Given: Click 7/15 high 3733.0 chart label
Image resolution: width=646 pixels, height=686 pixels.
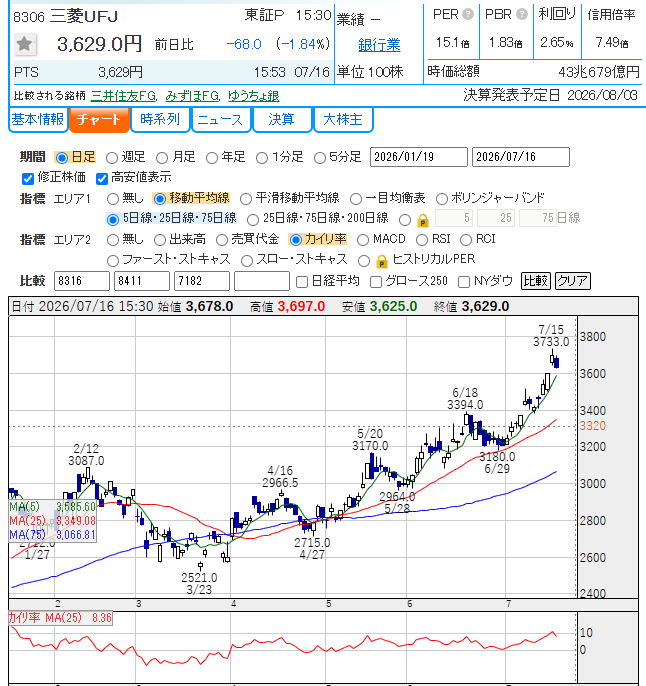Looking at the screenshot, I should pos(551,336).
